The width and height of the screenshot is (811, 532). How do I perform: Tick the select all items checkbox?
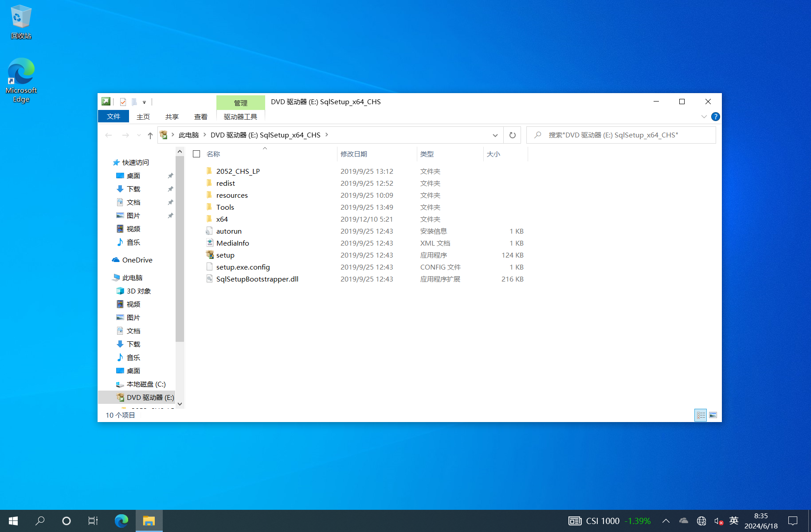[196, 154]
